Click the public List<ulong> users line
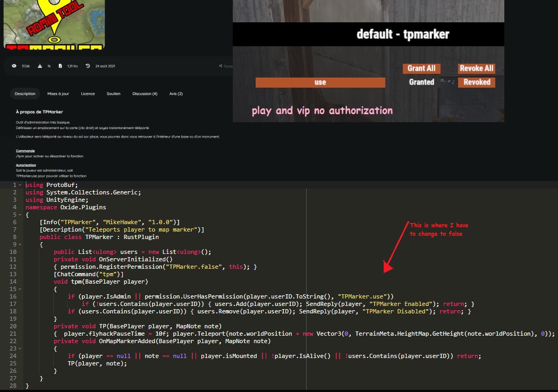This screenshot has height=392, width=558. click(x=132, y=252)
